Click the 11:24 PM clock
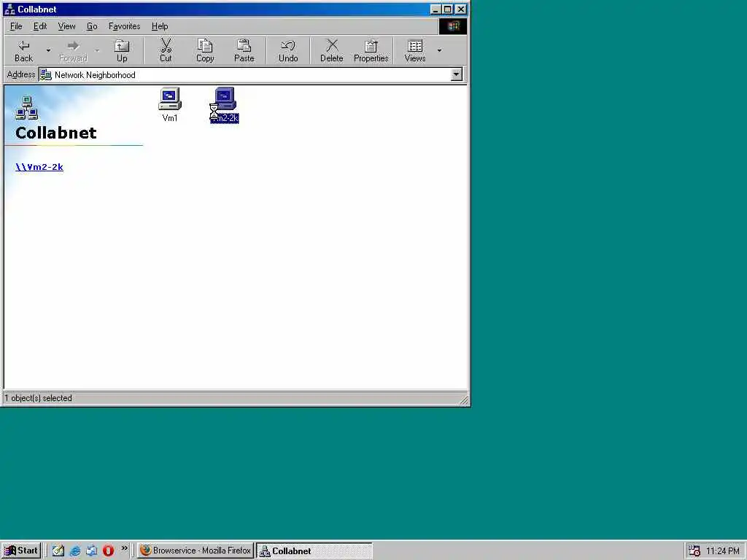Screen dimensions: 747x560 click(x=723, y=551)
